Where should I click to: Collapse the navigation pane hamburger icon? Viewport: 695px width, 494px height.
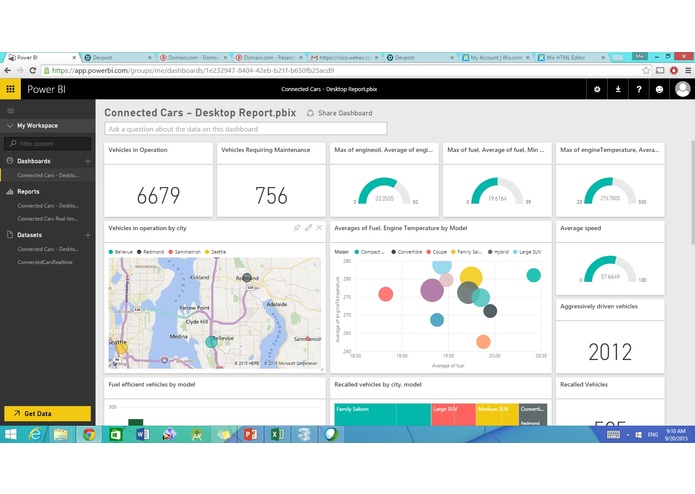(11, 111)
